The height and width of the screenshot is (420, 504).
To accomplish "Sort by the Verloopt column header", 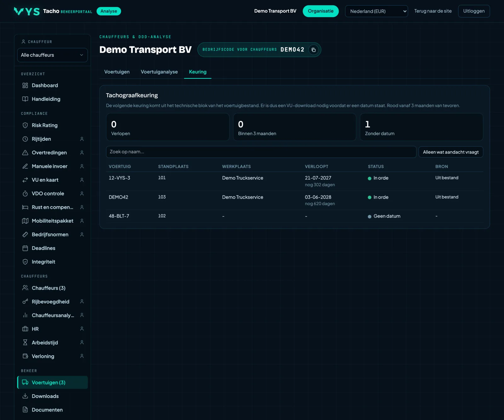I will [317, 167].
